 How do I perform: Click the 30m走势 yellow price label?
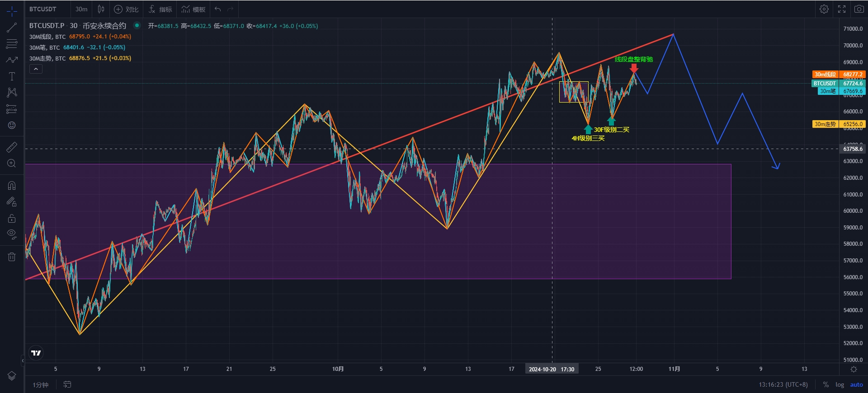(825, 124)
